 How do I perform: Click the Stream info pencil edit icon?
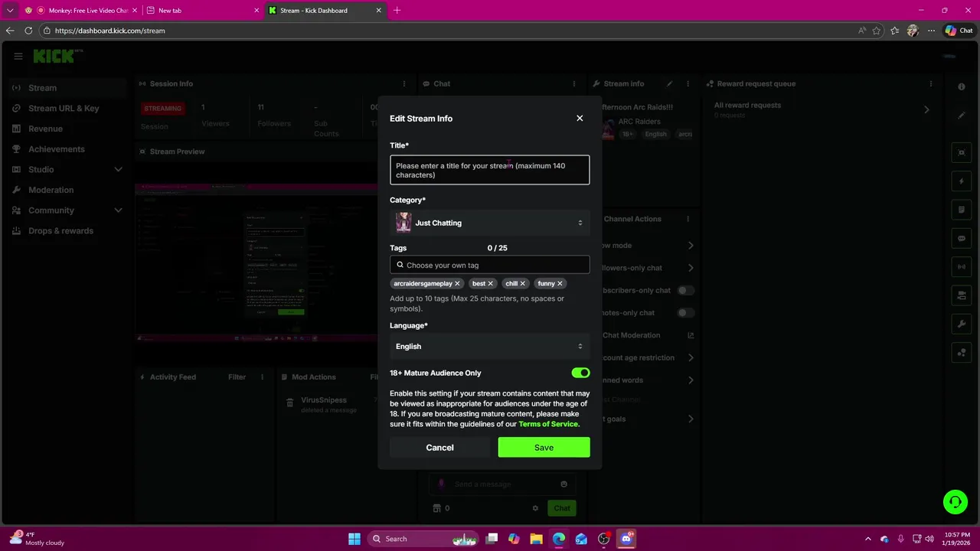pos(669,83)
